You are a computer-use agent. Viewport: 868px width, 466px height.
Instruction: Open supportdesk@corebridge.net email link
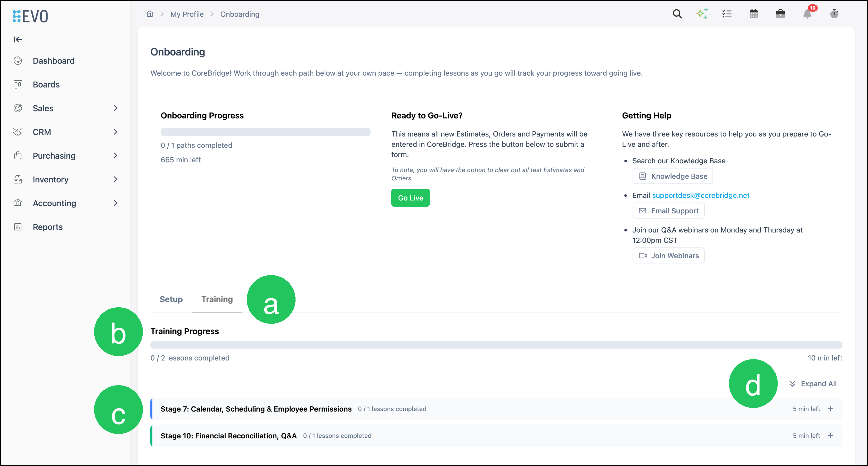coord(701,195)
